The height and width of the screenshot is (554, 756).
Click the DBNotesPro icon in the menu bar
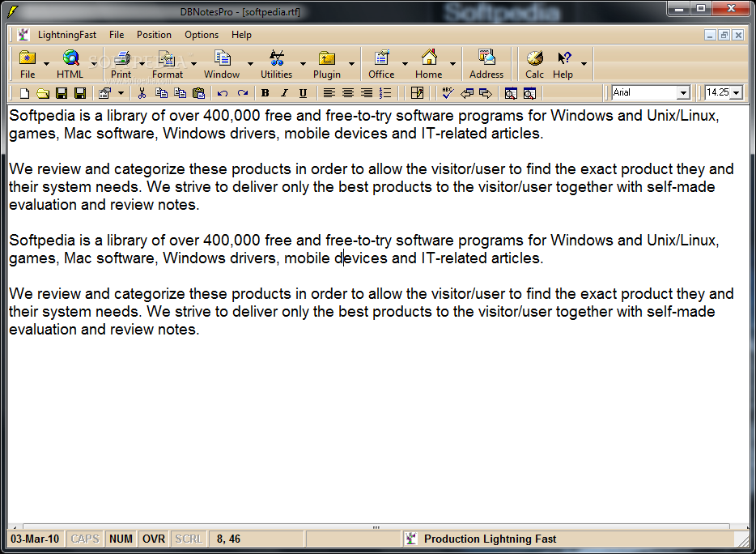(23, 35)
